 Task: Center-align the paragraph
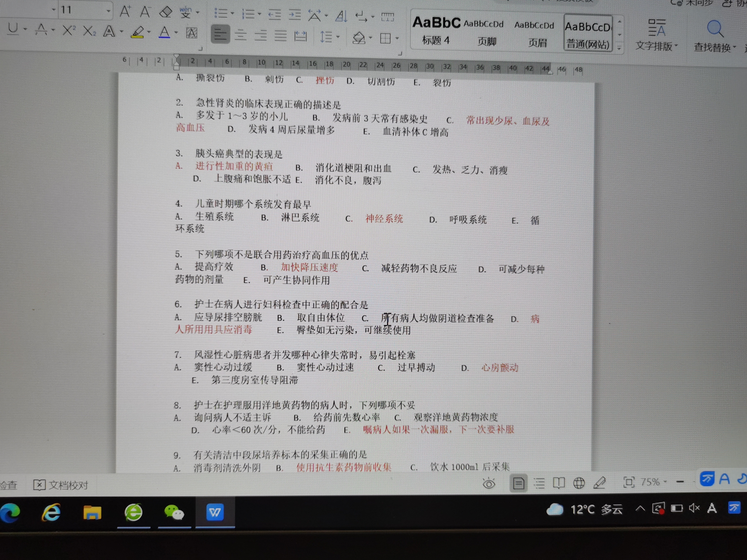pyautogui.click(x=240, y=35)
